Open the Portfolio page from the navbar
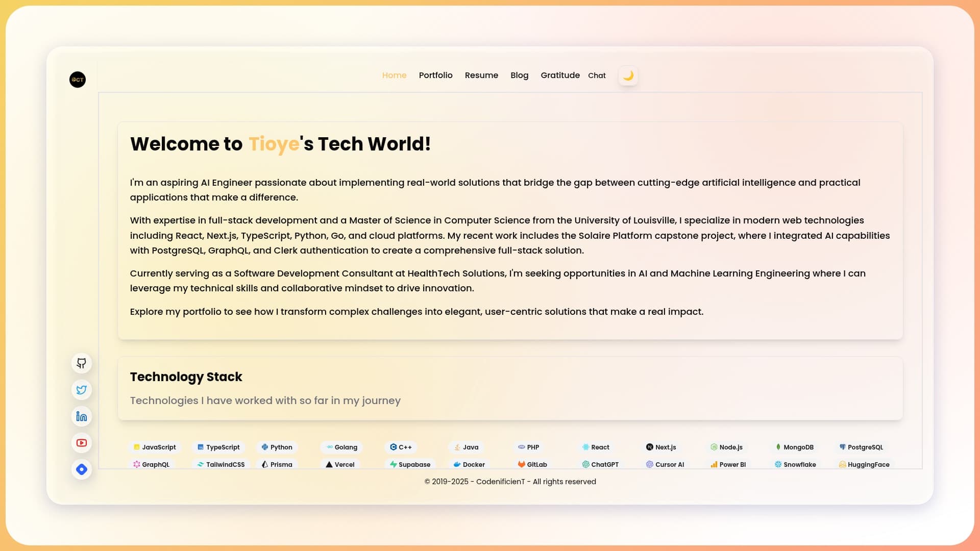980x551 pixels. pyautogui.click(x=435, y=75)
